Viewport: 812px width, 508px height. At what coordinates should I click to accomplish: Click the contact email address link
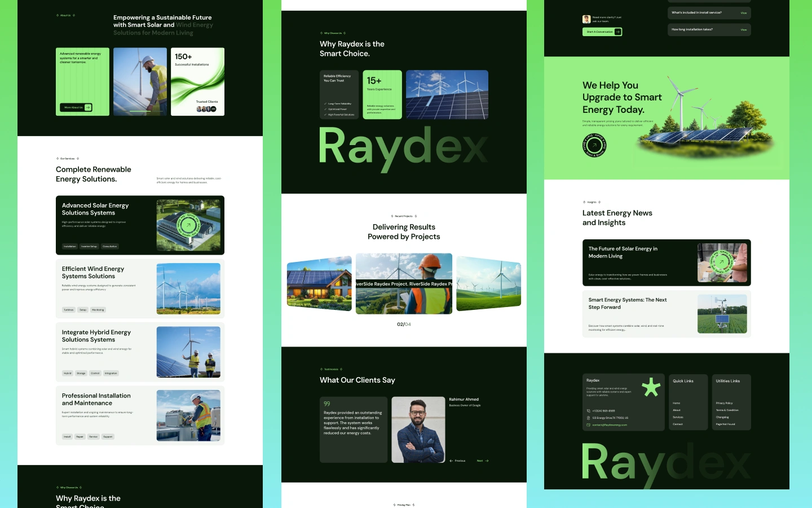tap(610, 425)
